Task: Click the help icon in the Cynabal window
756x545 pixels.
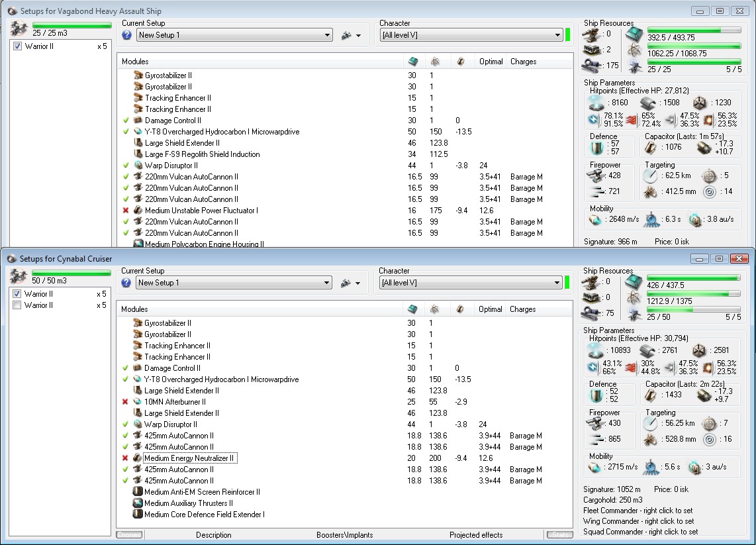Action: point(126,283)
